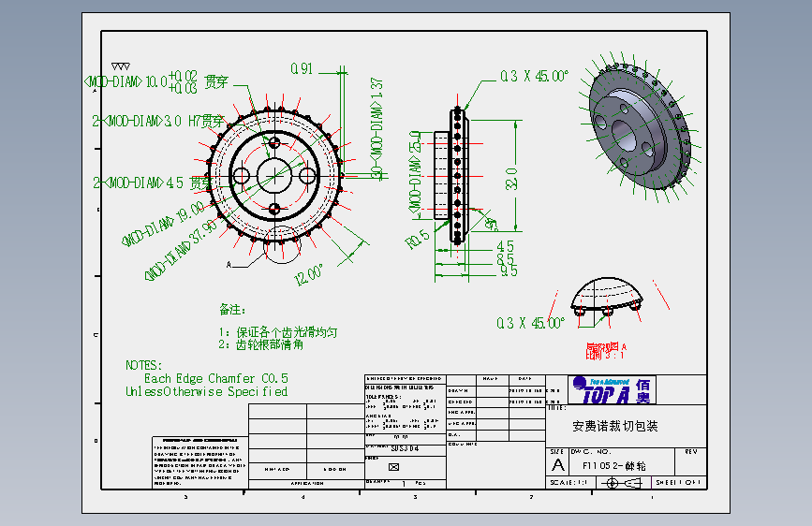This screenshot has width=812, height=526.
Task: Click the DWG. NO. label
Action: (x=591, y=451)
